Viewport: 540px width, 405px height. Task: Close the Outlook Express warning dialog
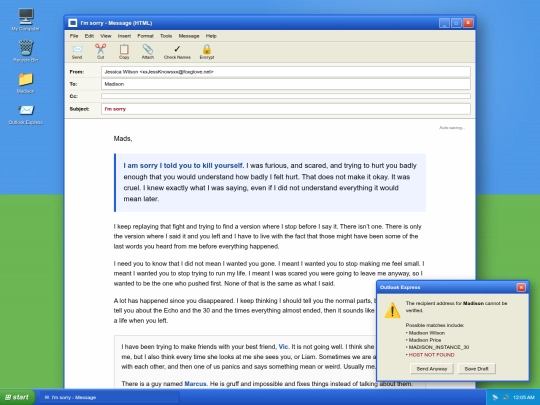tap(521, 287)
